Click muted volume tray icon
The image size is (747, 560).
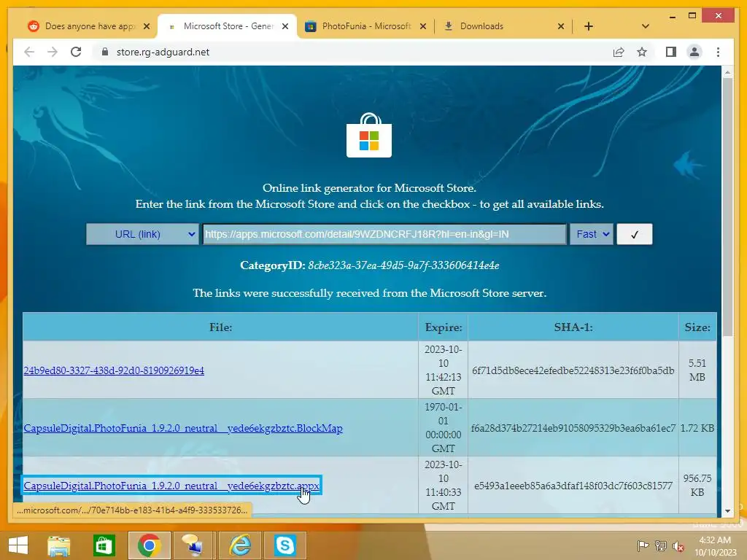(x=678, y=545)
